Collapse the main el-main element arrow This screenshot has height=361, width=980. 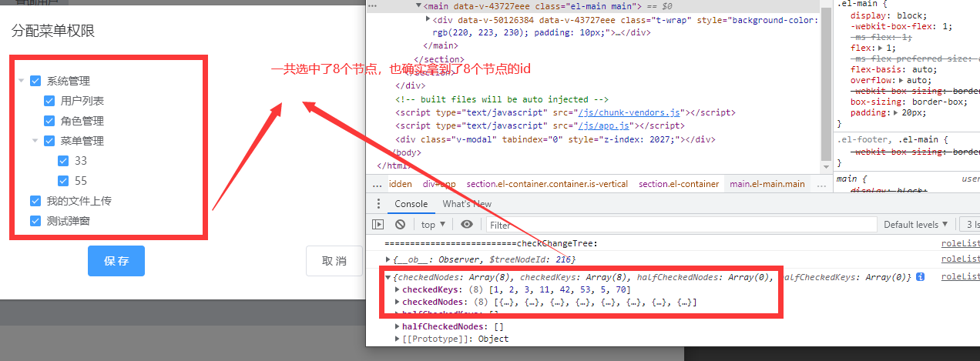(418, 5)
